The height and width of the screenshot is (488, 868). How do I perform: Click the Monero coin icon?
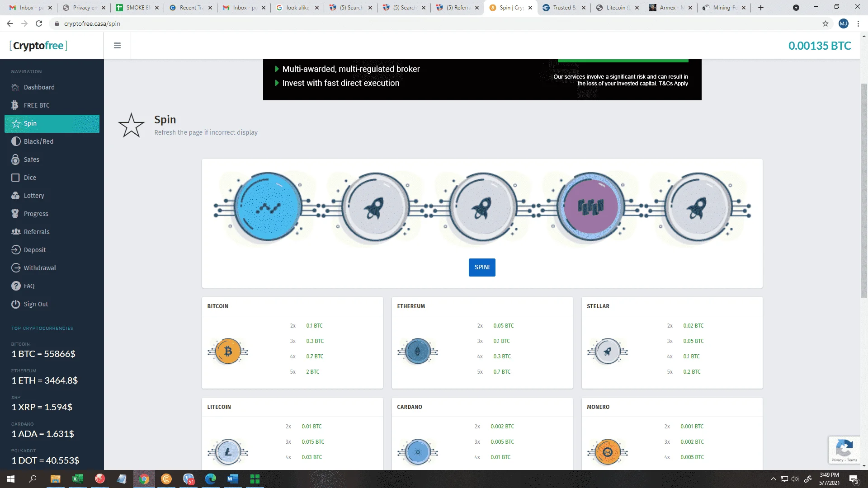tap(608, 452)
